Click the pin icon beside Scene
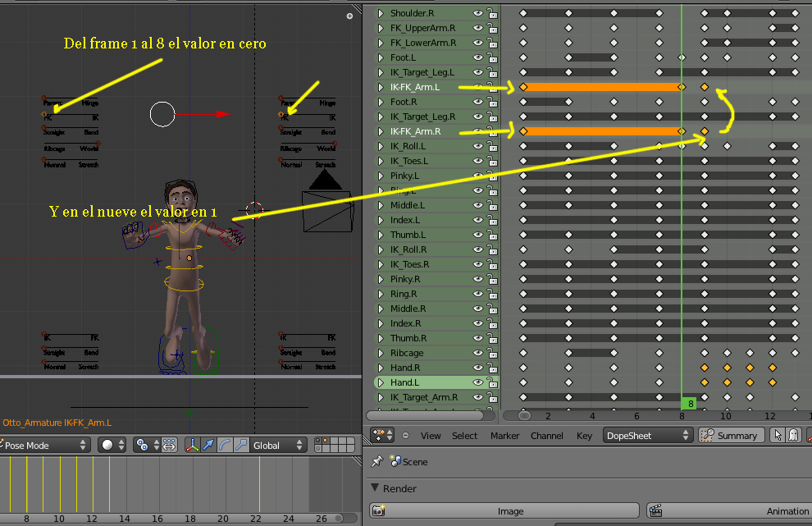 coord(377,461)
